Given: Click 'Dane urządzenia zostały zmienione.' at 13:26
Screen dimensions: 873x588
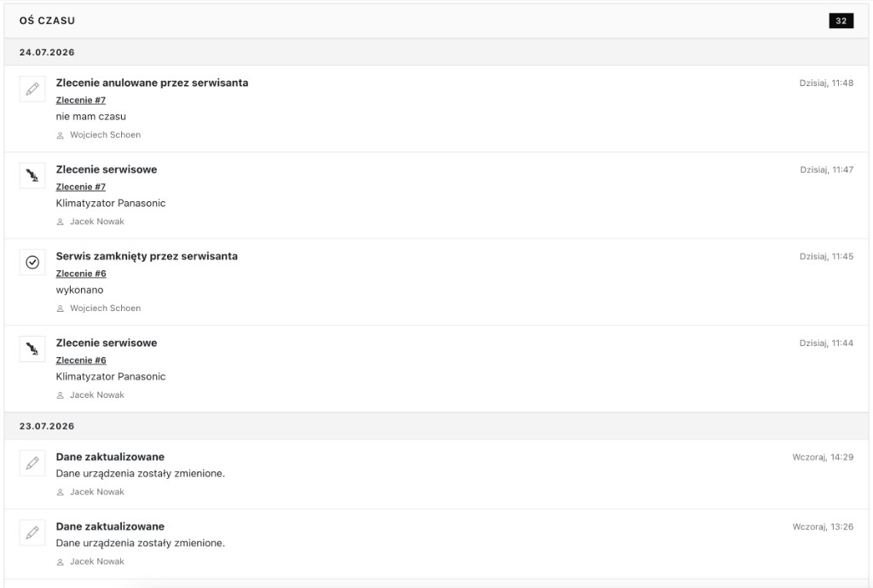Looking at the screenshot, I should pos(141,544).
